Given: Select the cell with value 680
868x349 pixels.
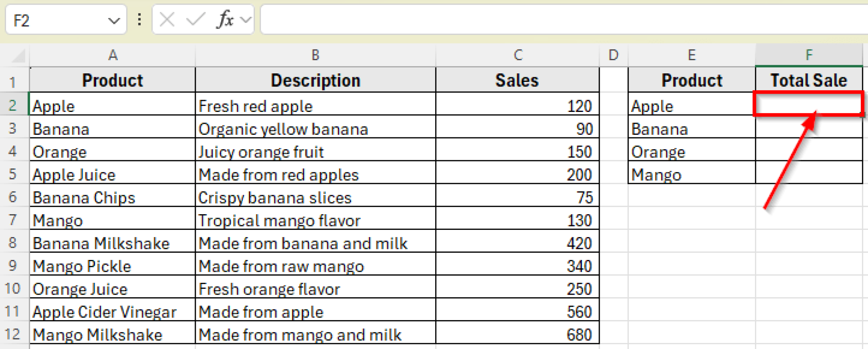Looking at the screenshot, I should point(517,334).
